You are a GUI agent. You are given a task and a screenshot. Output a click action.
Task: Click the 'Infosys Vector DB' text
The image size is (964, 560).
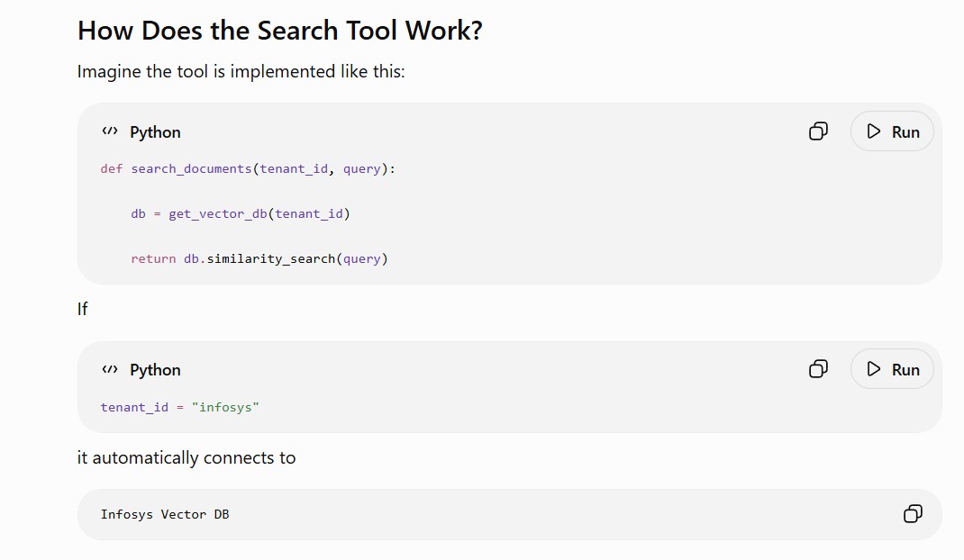point(165,514)
